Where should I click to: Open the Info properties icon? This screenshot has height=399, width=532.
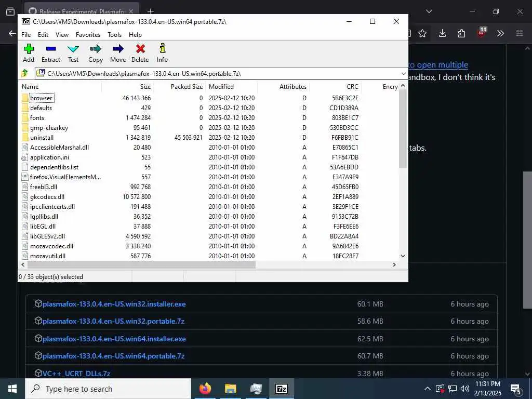tap(163, 48)
